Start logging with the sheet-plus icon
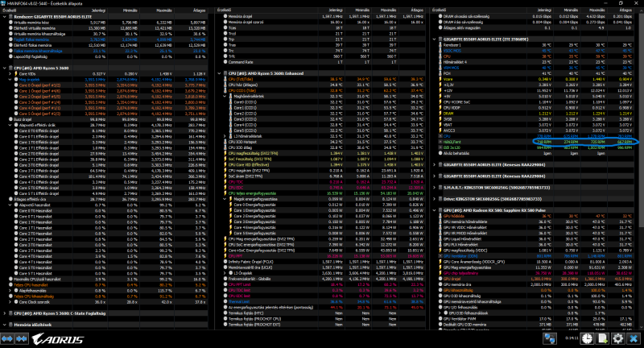 tap(602, 338)
